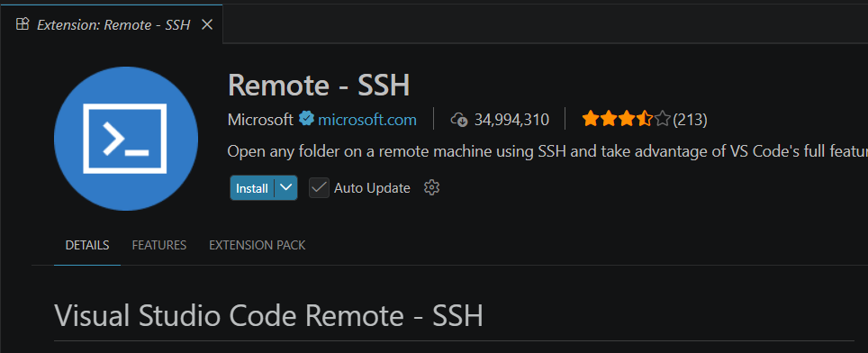Click the extensions icon on the editor tab
The image size is (868, 353).
pos(23,24)
